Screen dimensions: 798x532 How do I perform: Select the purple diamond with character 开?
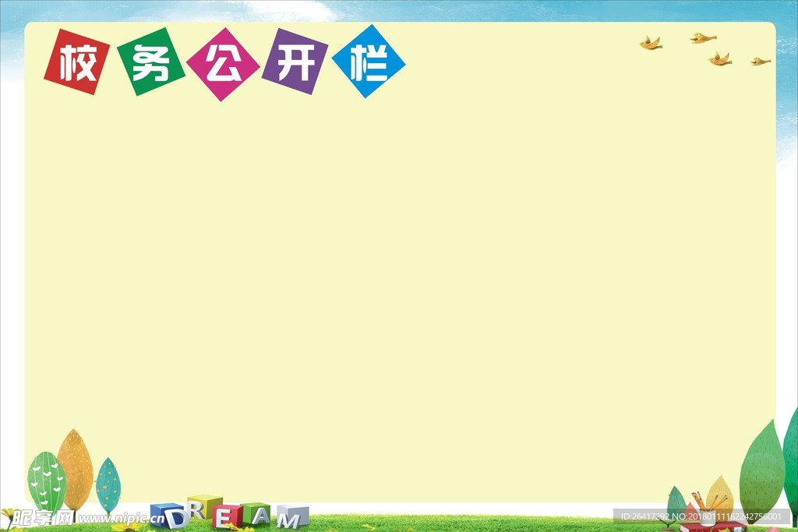pyautogui.click(x=296, y=62)
